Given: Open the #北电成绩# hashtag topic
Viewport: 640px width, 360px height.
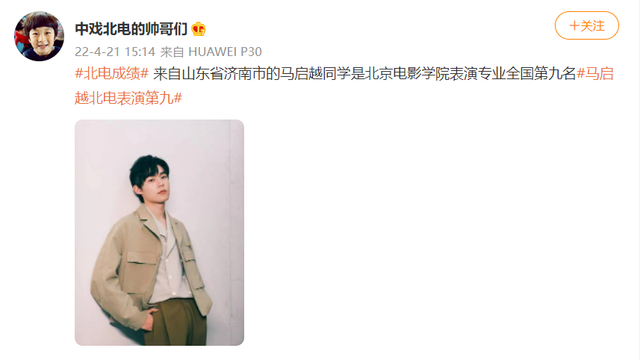Looking at the screenshot, I should pyautogui.click(x=111, y=74).
